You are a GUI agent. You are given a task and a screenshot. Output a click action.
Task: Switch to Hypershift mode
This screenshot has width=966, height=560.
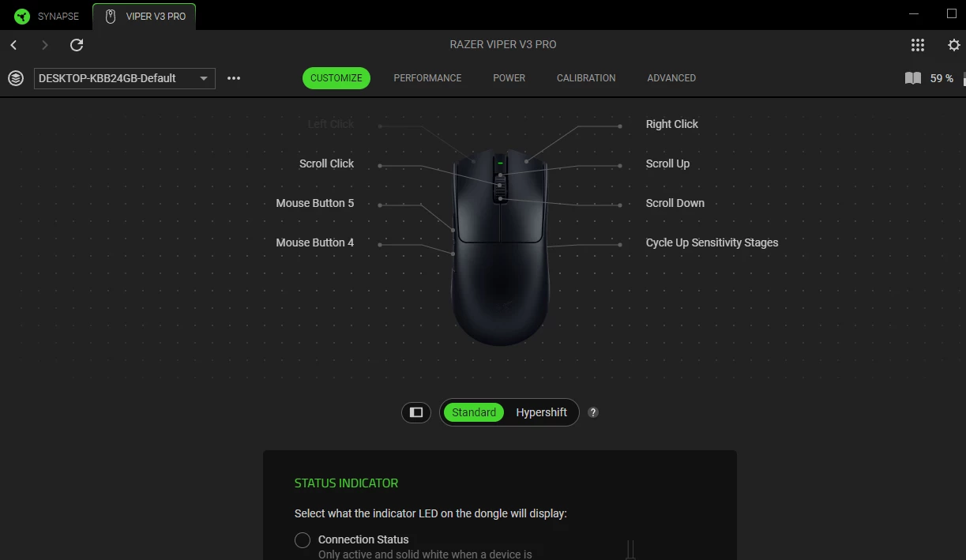coord(541,412)
